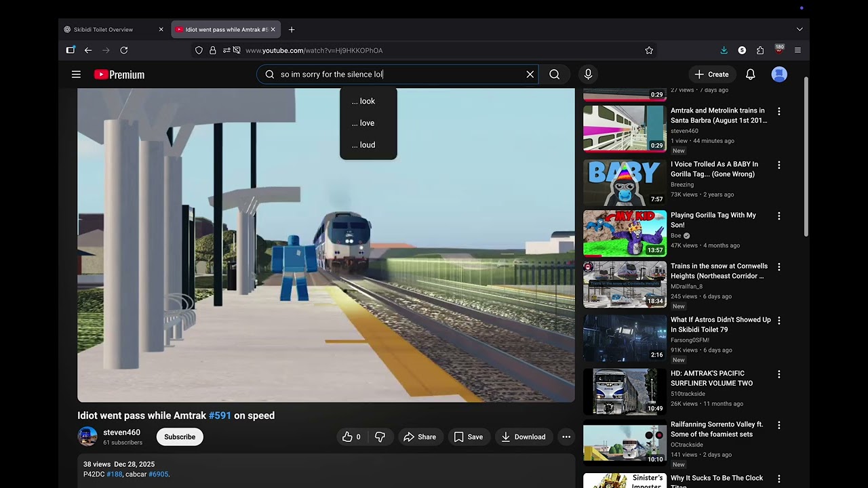Close the Idiot went pass while Amtrak tab
Viewport: 868px width, 488px height.
(x=273, y=30)
